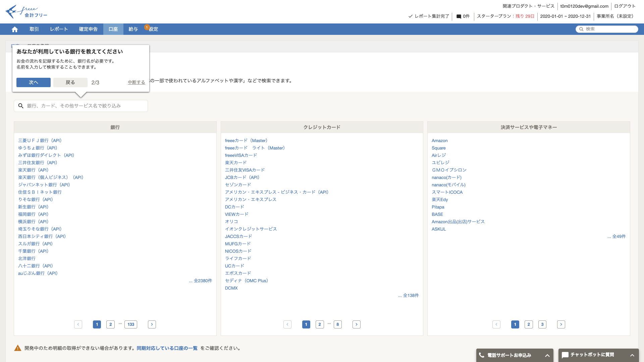Click the スタータープラン 残り 29日 status
The width and height of the screenshot is (644, 362).
[x=506, y=16]
